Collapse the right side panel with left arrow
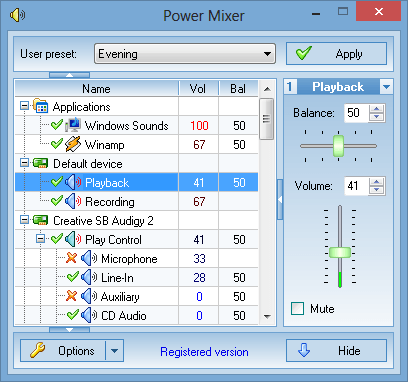 pyautogui.click(x=280, y=199)
